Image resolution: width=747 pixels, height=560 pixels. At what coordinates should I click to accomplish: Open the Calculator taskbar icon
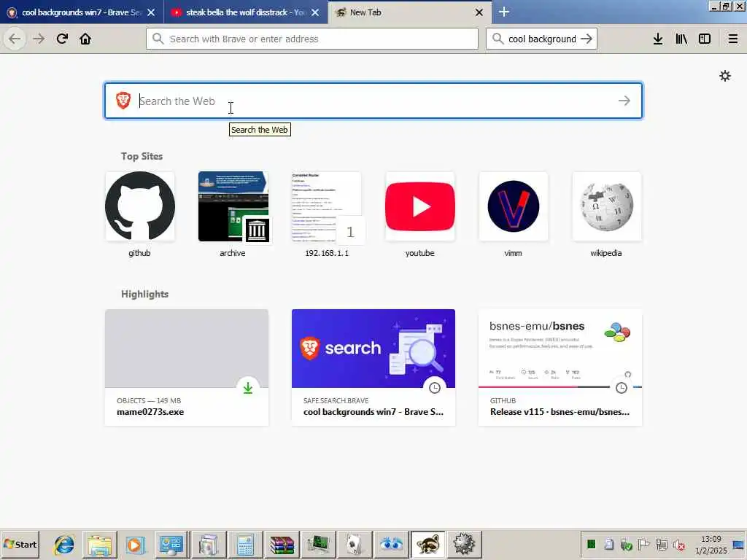[245, 544]
